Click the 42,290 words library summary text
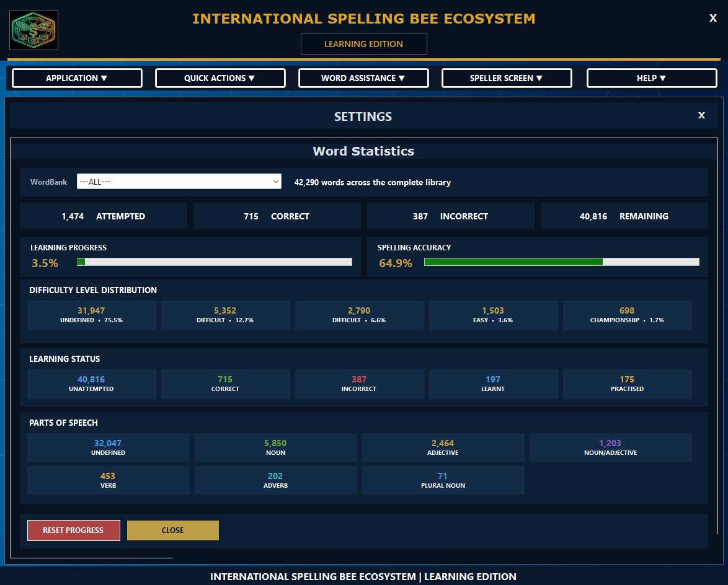728x585 pixels. point(372,182)
